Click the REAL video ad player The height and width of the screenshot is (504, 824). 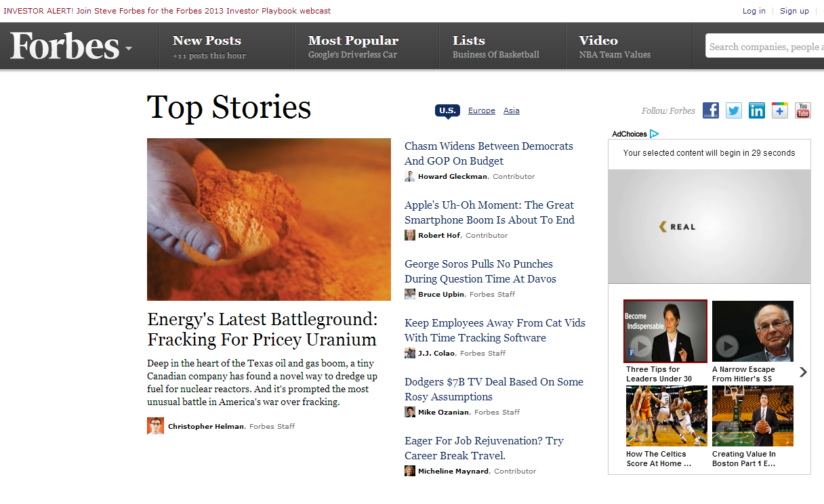(x=709, y=226)
